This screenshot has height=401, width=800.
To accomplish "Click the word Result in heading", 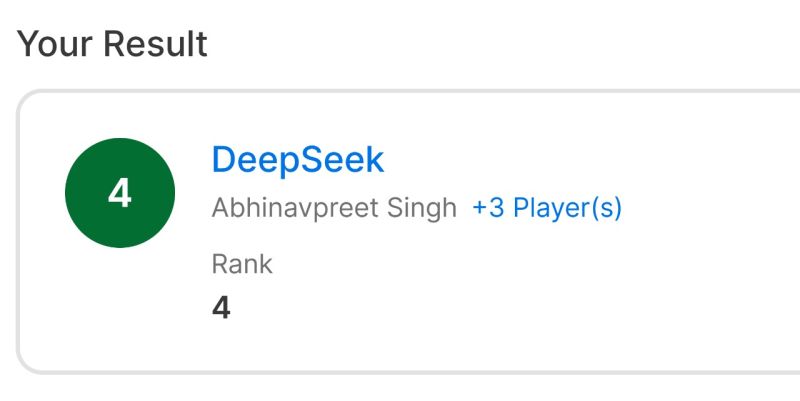I will tap(156, 44).
